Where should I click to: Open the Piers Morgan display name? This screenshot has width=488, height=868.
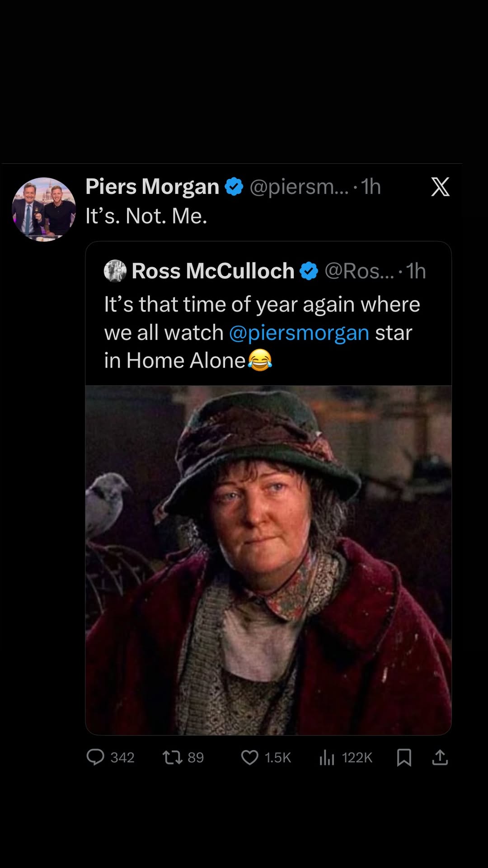tap(152, 187)
